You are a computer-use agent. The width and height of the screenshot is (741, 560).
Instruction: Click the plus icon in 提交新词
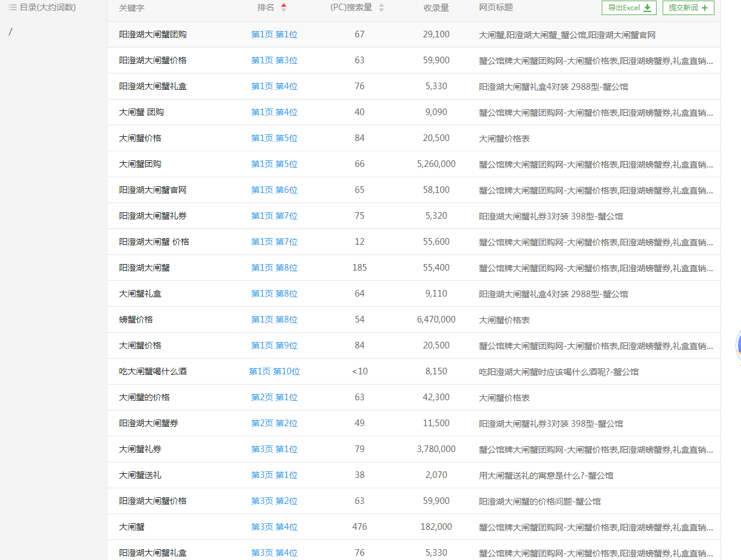[x=704, y=8]
